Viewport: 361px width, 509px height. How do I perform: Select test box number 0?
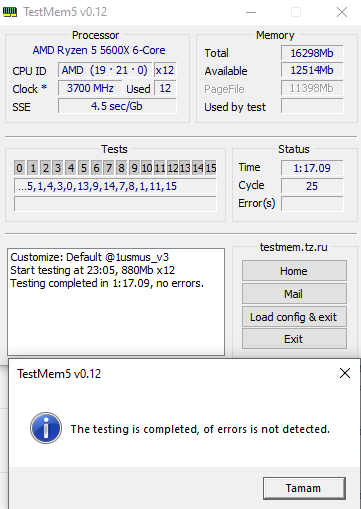click(20, 168)
